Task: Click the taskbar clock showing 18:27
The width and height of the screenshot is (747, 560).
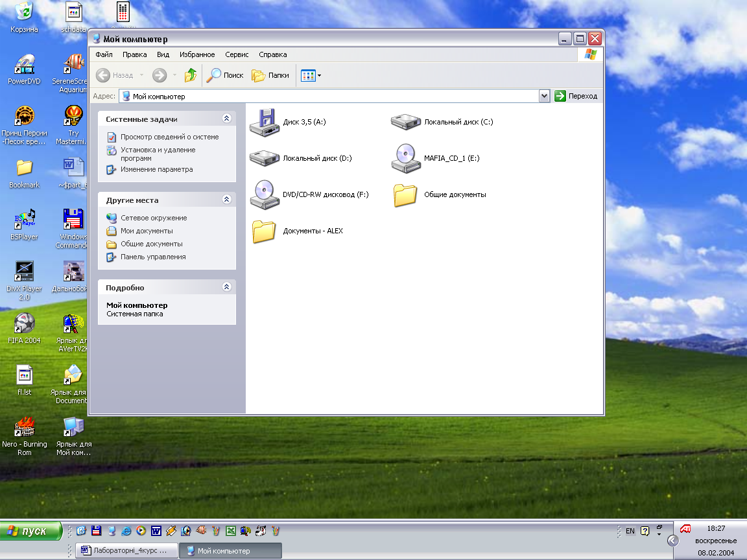Action: [x=716, y=529]
